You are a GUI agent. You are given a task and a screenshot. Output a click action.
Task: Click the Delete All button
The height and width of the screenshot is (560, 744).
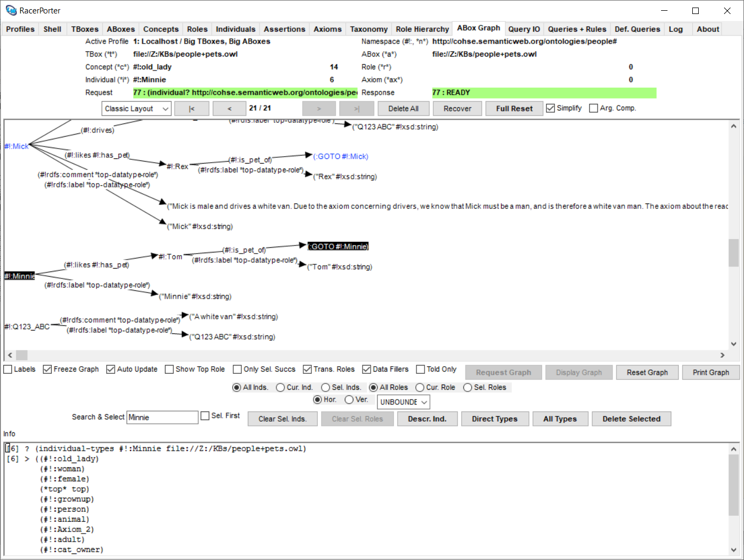(x=404, y=109)
